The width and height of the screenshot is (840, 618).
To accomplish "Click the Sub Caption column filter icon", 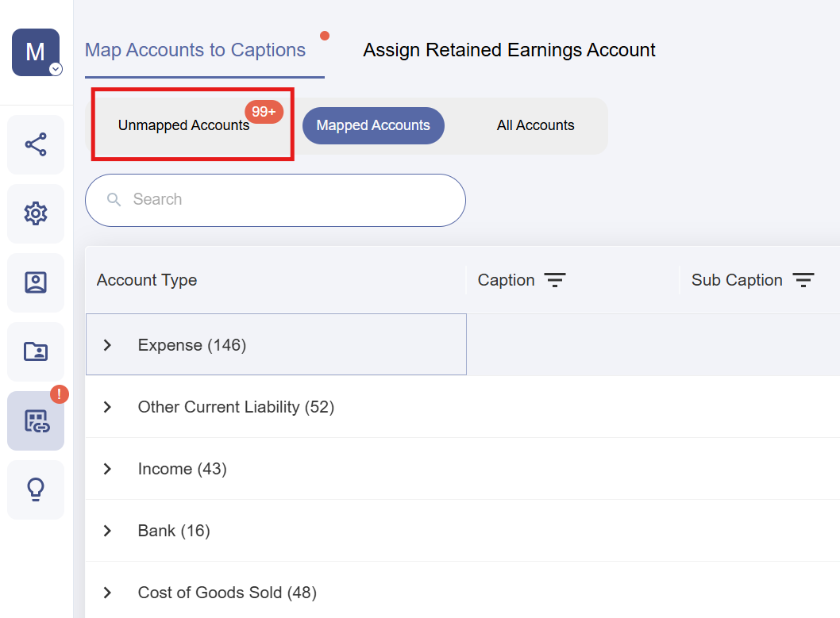I will pyautogui.click(x=804, y=280).
